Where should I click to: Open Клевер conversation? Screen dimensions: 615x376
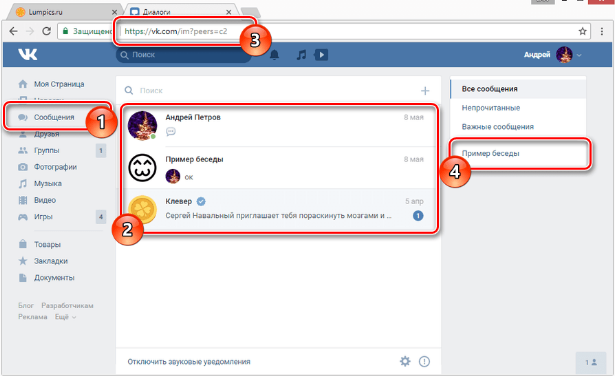point(279,209)
